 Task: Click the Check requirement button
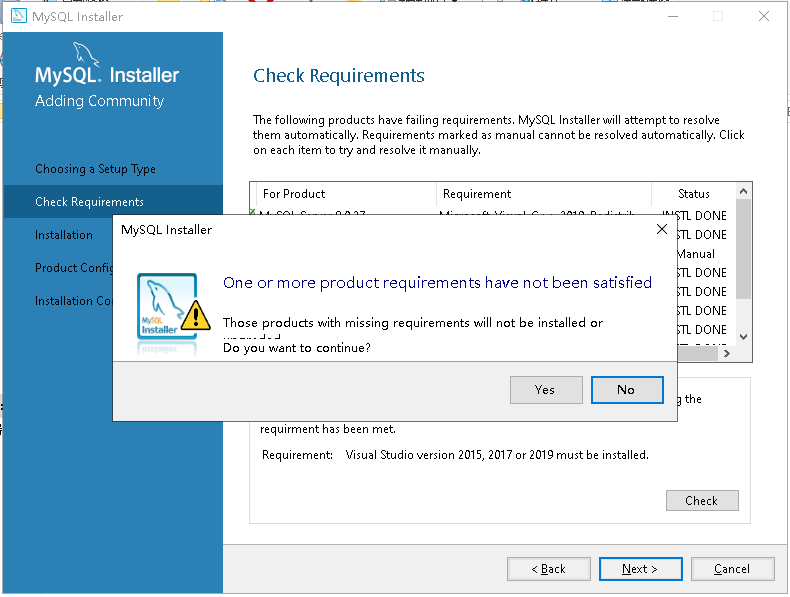point(702,500)
